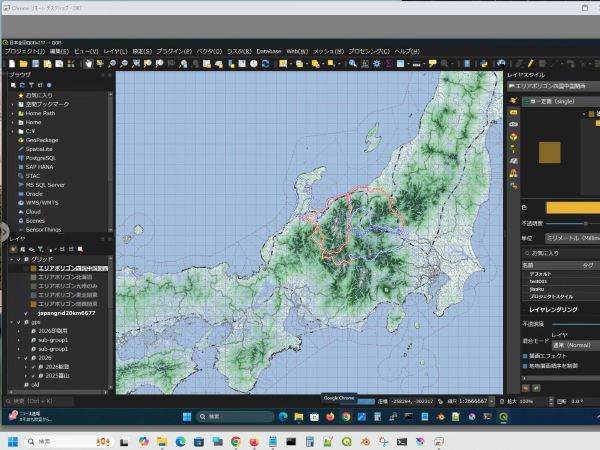Toggle visibility checkbox of japangrid20km6677 layer

pyautogui.click(x=26, y=313)
